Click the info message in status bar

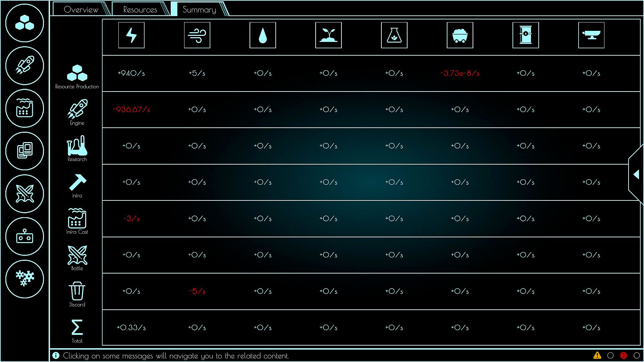coord(175,356)
